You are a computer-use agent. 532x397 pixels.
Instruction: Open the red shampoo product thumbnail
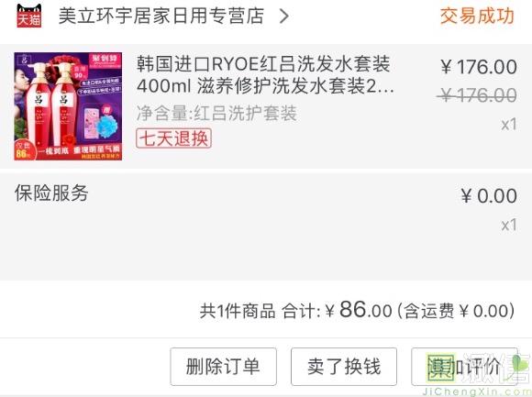pyautogui.click(x=68, y=106)
